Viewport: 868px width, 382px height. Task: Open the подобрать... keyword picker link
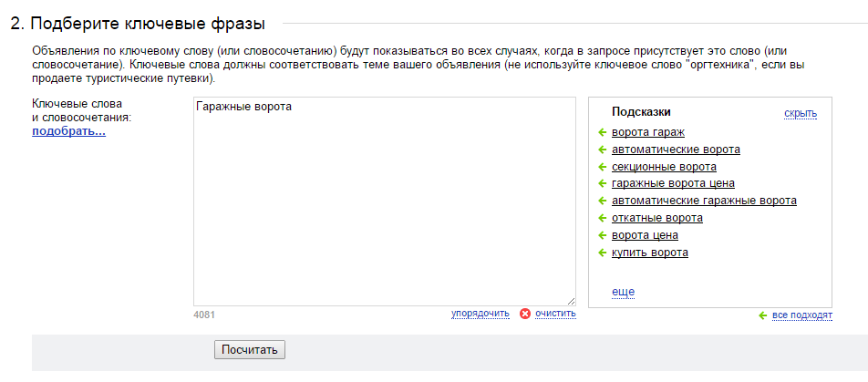(x=68, y=132)
